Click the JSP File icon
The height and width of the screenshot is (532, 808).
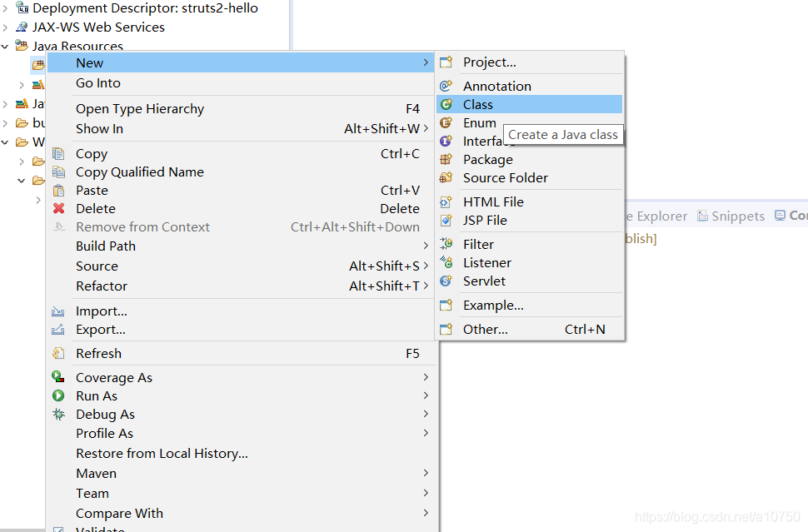coord(446,221)
